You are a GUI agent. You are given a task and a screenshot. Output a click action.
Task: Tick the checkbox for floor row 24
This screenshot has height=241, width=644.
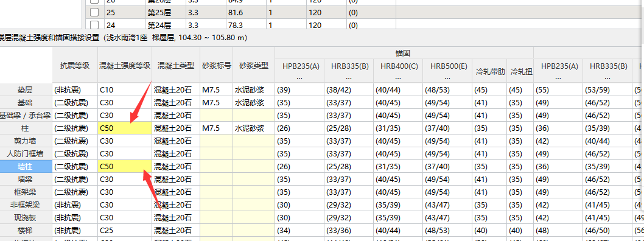[x=94, y=24]
